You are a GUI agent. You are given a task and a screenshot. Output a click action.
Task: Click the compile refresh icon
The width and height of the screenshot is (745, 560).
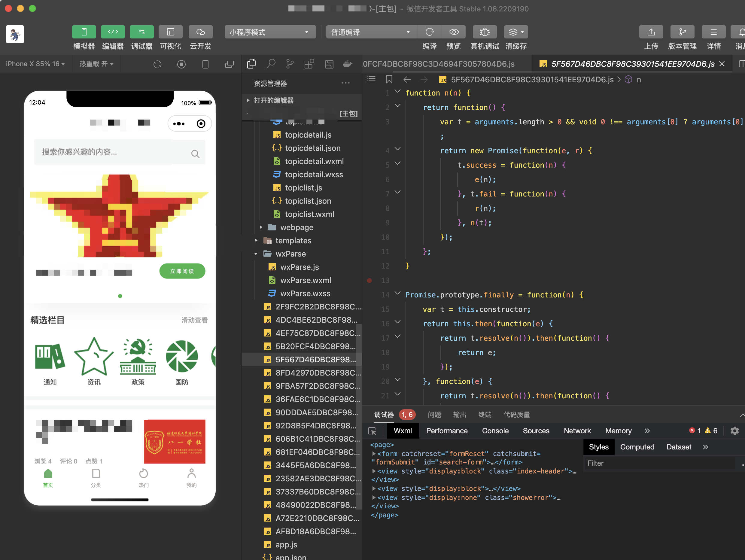coord(429,32)
